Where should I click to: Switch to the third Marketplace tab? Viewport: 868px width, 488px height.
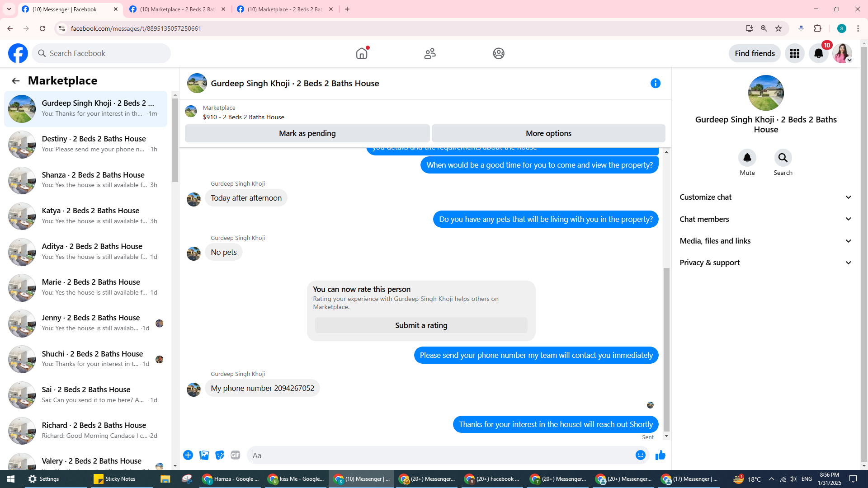point(285,9)
